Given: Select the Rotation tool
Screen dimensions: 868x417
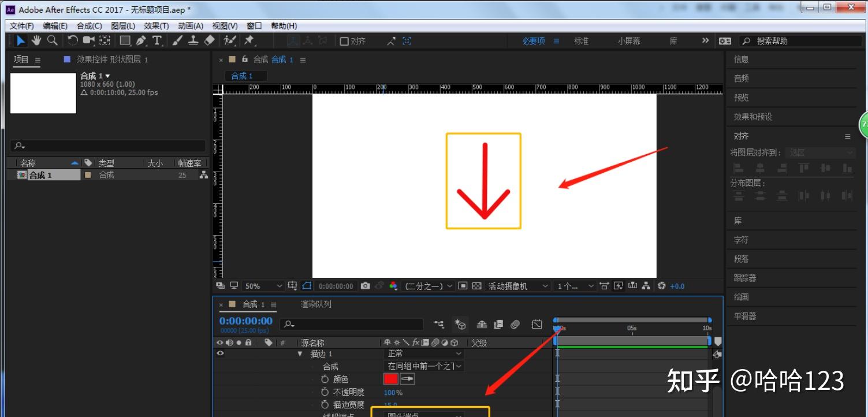Looking at the screenshot, I should (x=73, y=40).
